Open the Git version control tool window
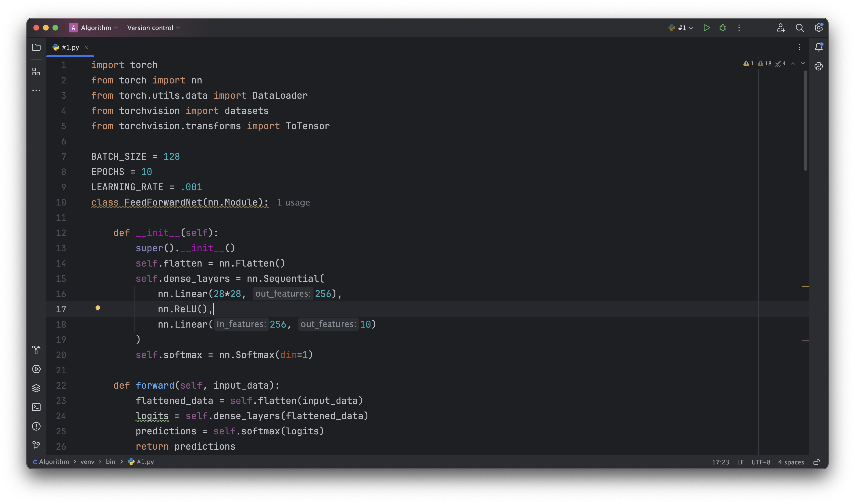 pos(36,445)
